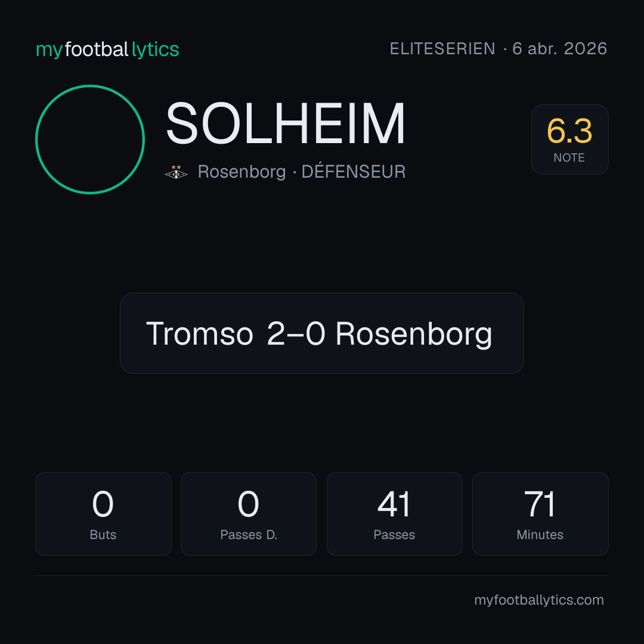Click the Rosenborg club crest icon

[x=176, y=172]
